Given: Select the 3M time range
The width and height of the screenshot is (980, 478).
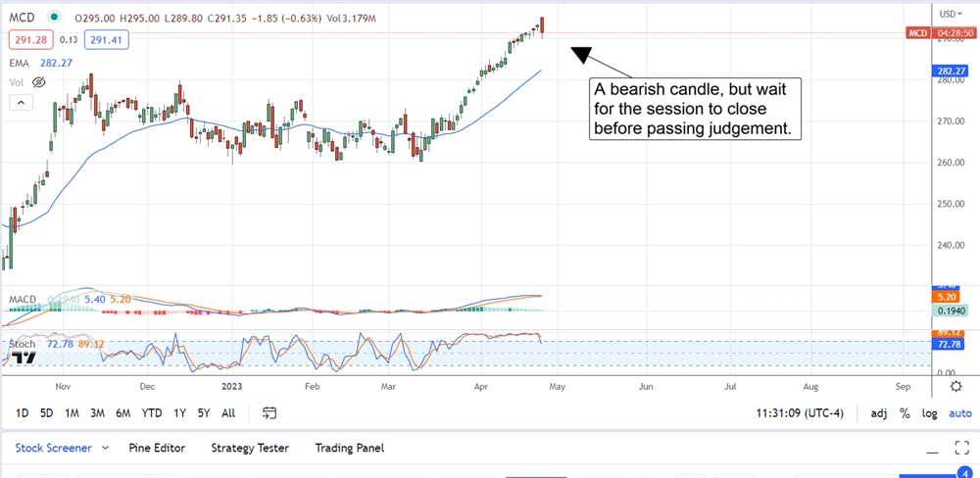Looking at the screenshot, I should click(97, 413).
